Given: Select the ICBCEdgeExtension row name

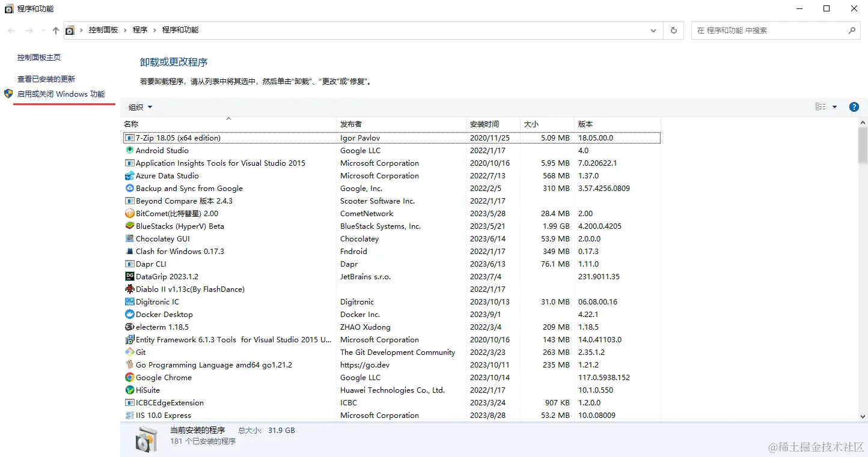Looking at the screenshot, I should coord(170,403).
